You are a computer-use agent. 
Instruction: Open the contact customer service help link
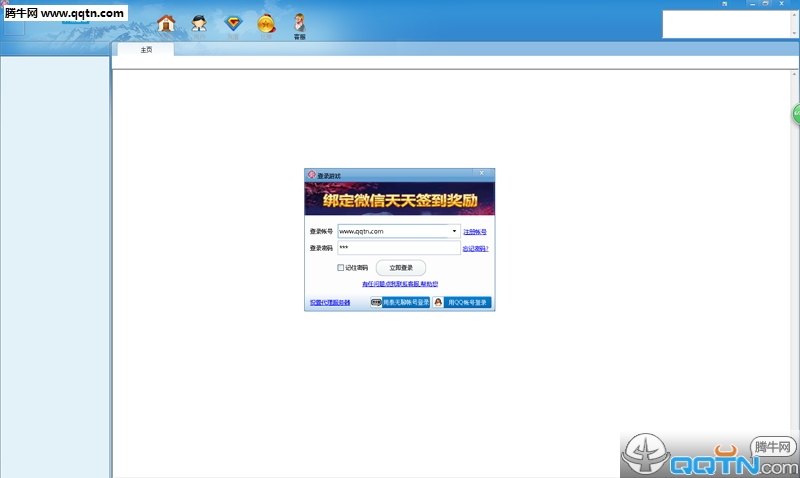[400, 284]
